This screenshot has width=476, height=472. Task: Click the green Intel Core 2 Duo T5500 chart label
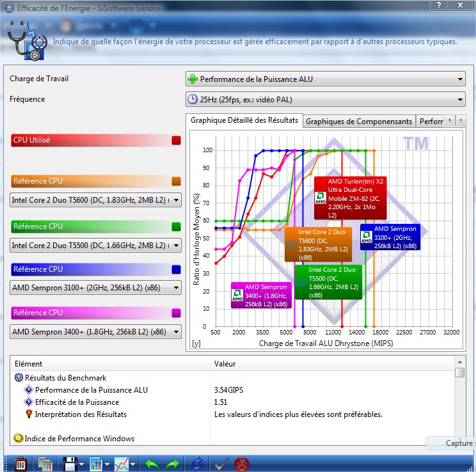pos(328,282)
